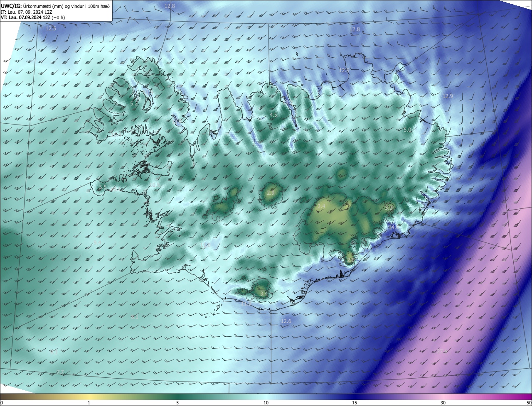
Task: Click the 'UWC/IG: Úrkomumætti (mm)' title line
Action: click(55, 6)
